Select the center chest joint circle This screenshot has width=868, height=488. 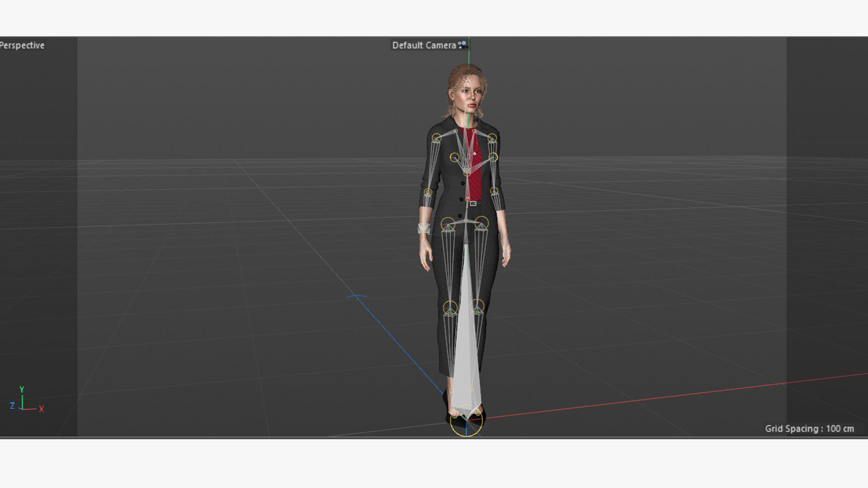coord(467,173)
